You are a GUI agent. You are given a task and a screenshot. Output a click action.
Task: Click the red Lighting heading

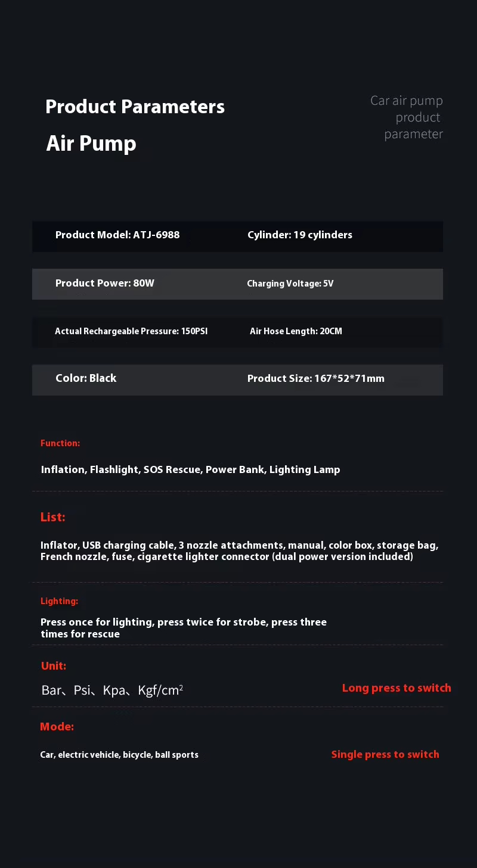pyautogui.click(x=59, y=601)
